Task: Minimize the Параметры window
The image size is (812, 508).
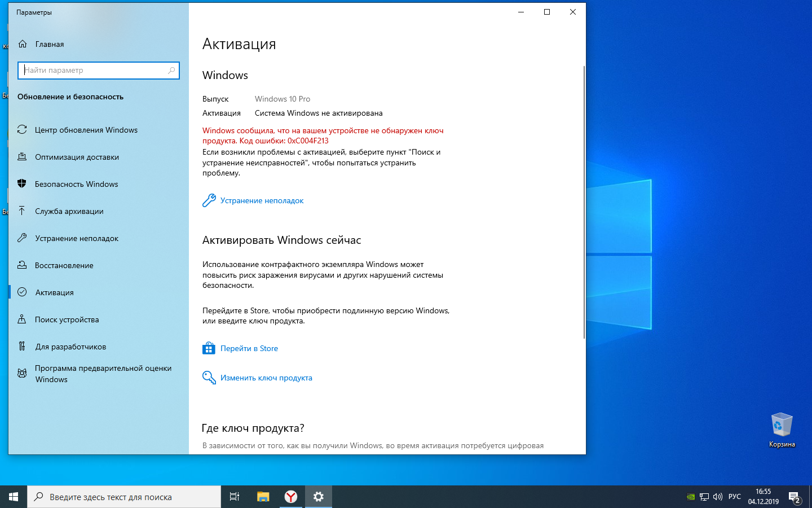Action: coord(521,12)
